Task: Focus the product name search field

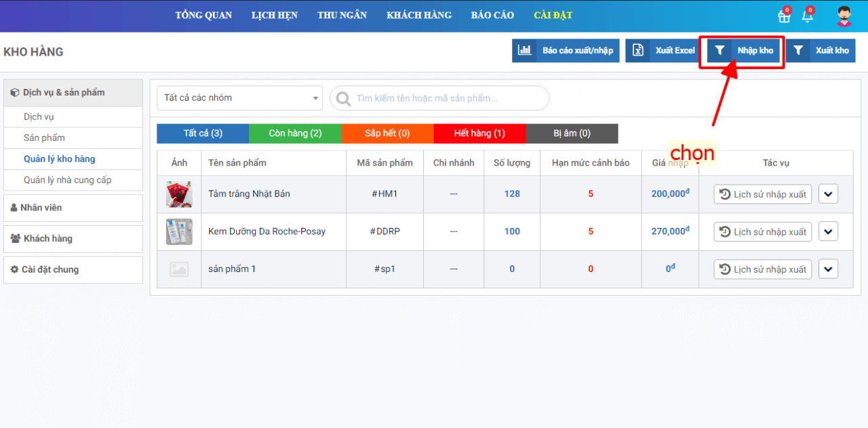Action: point(448,98)
